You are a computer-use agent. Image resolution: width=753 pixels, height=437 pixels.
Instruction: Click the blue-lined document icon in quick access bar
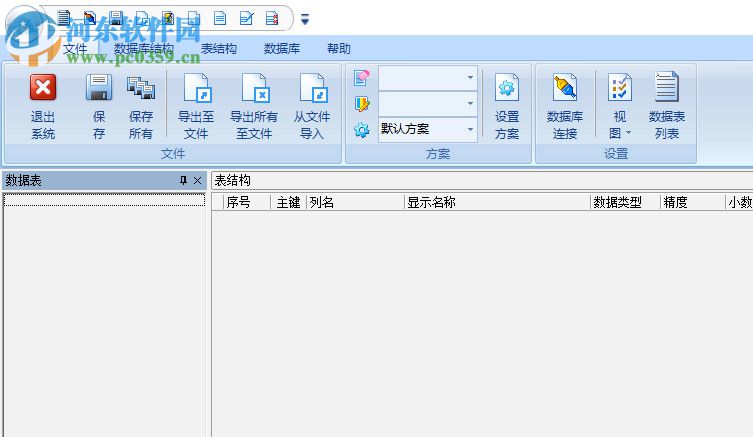[220, 18]
